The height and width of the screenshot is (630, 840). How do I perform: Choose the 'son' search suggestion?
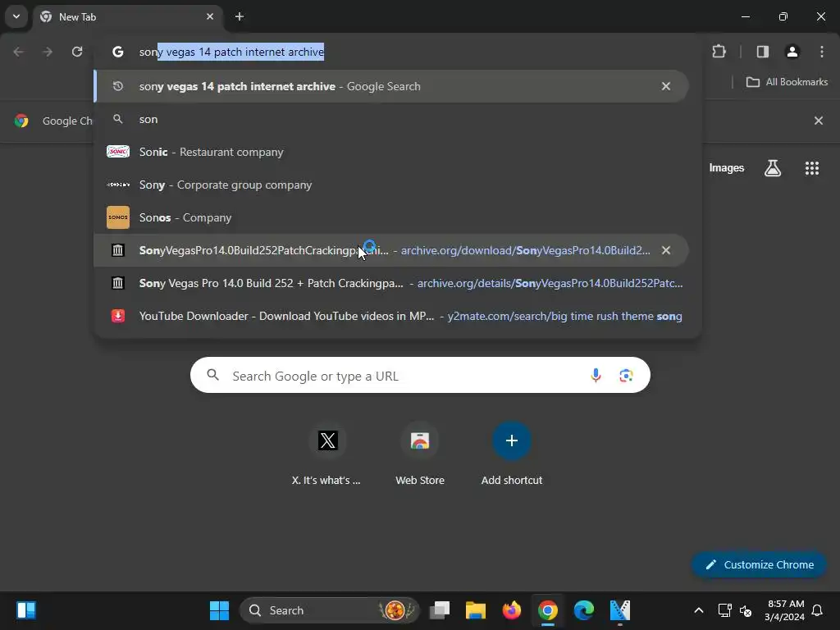[391, 120]
